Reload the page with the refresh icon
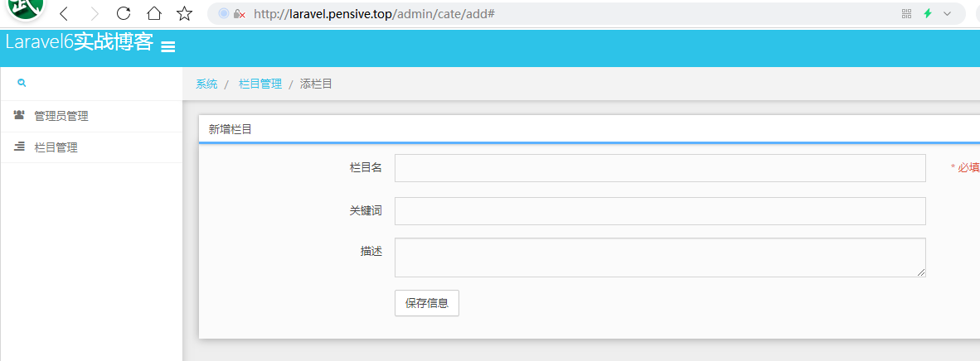 [124, 13]
